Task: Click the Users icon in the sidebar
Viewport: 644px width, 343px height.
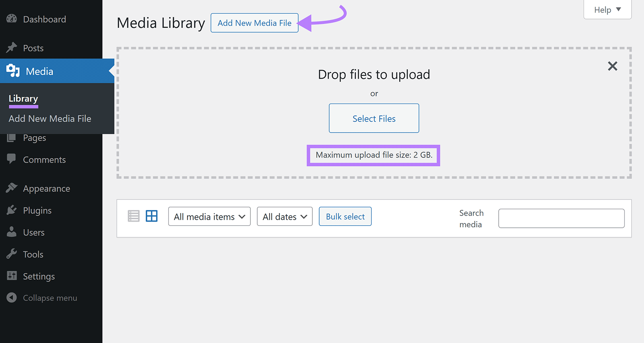Action: pyautogui.click(x=12, y=232)
